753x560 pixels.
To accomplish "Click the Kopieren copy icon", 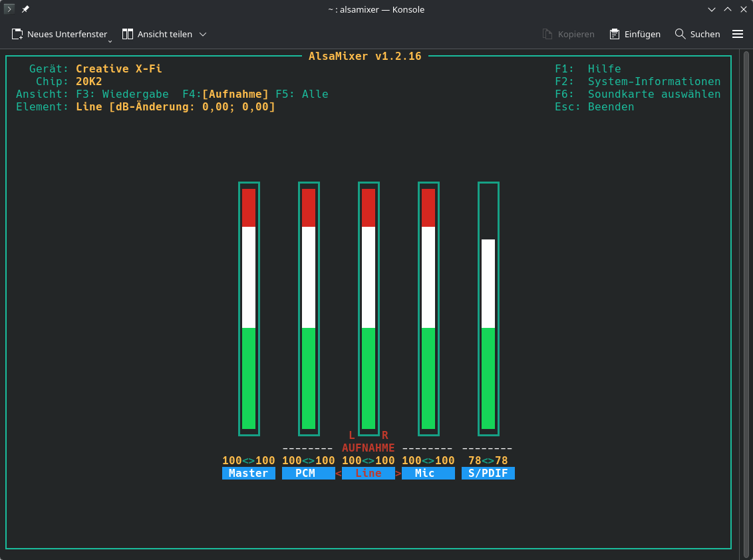I will click(547, 34).
